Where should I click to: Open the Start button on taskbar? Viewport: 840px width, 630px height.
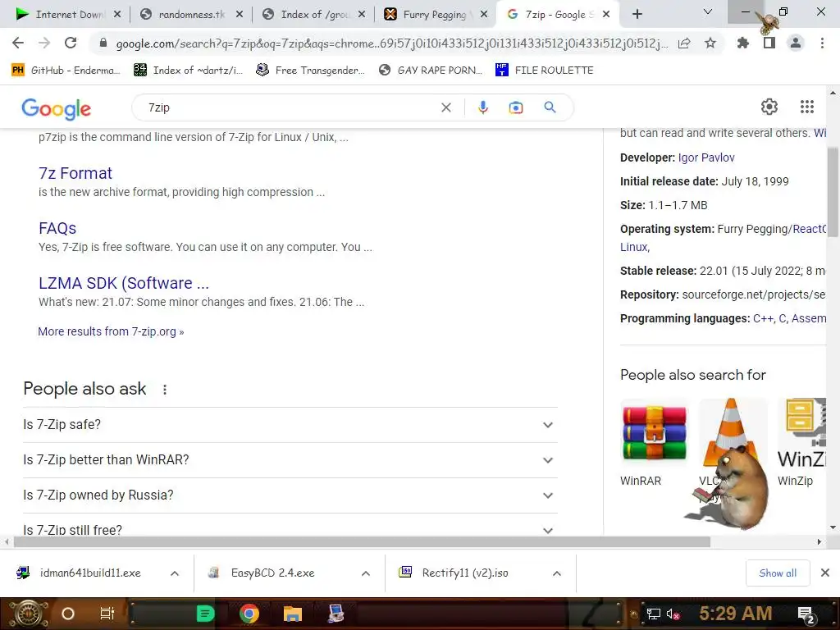28,614
